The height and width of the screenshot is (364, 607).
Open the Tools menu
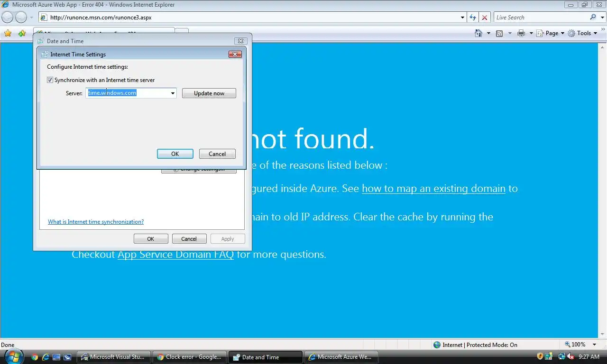(582, 33)
